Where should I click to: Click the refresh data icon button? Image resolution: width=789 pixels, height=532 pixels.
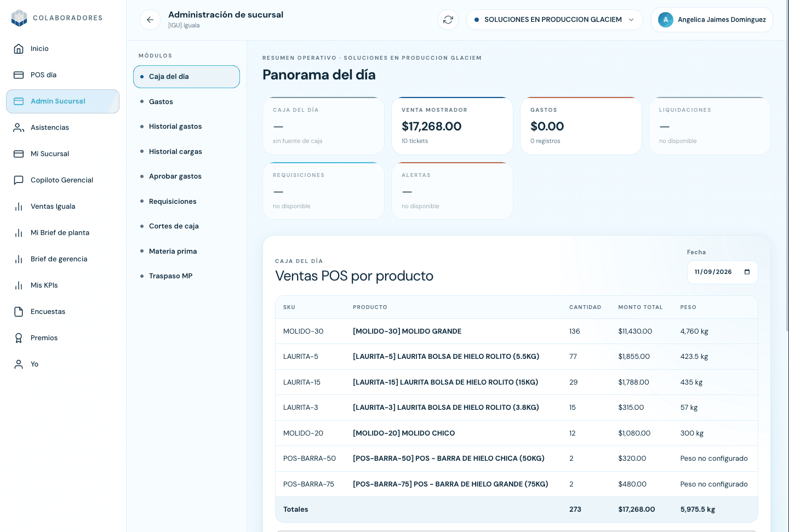pyautogui.click(x=448, y=20)
